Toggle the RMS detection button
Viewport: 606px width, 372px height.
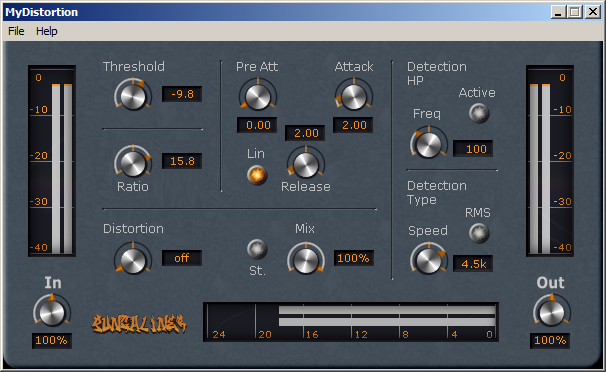[479, 233]
